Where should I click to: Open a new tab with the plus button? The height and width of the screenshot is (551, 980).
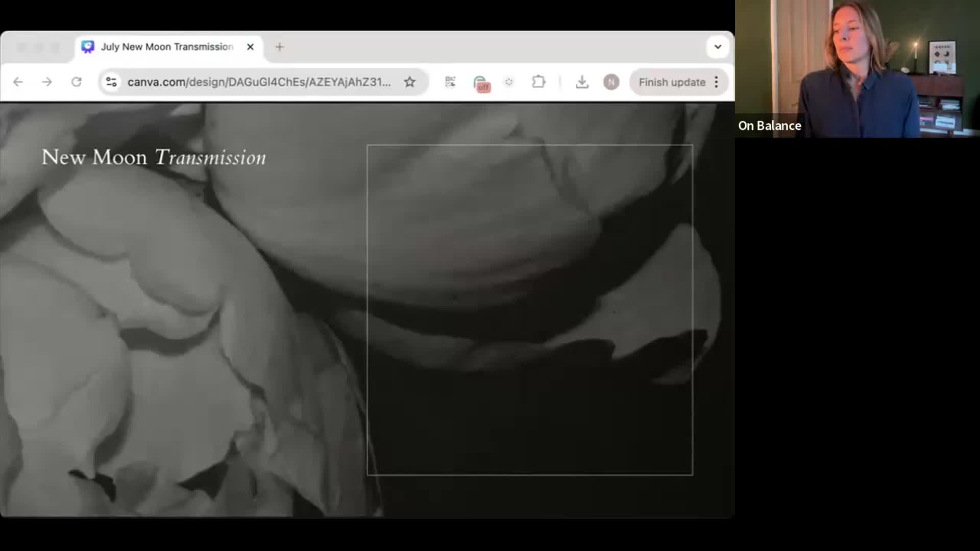pyautogui.click(x=279, y=47)
